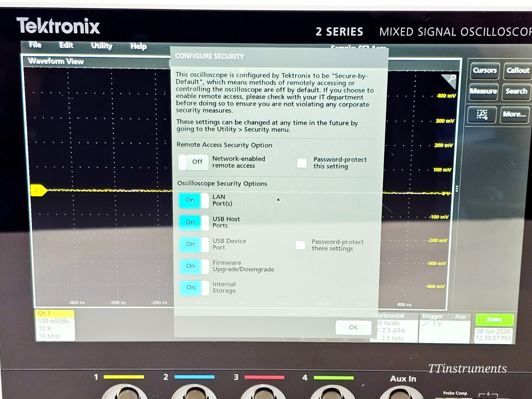Click the date and time badge
This screenshot has width=532, height=399.
point(493,335)
